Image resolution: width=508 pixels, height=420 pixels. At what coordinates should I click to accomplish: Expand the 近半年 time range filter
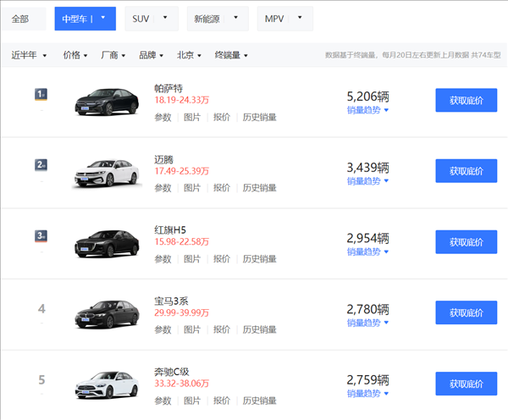click(30, 55)
